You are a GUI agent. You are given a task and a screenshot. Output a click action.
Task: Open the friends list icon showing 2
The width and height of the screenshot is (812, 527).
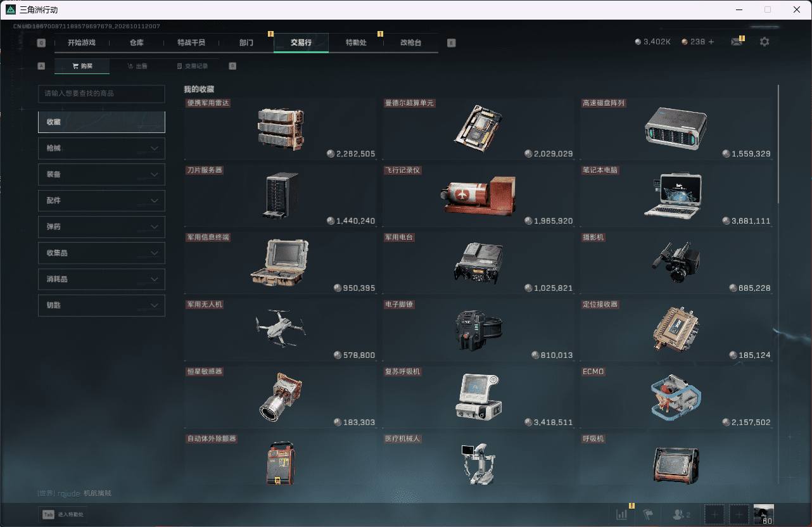point(682,514)
